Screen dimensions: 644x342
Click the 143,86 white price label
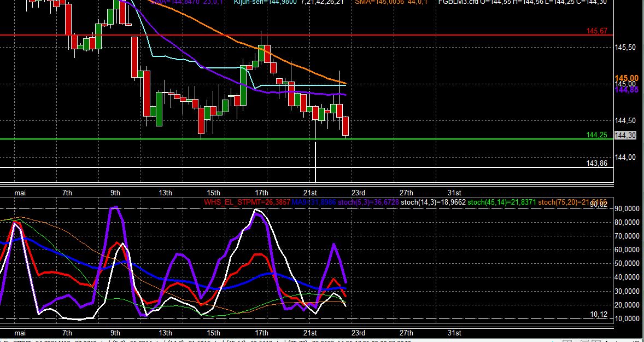(x=597, y=163)
